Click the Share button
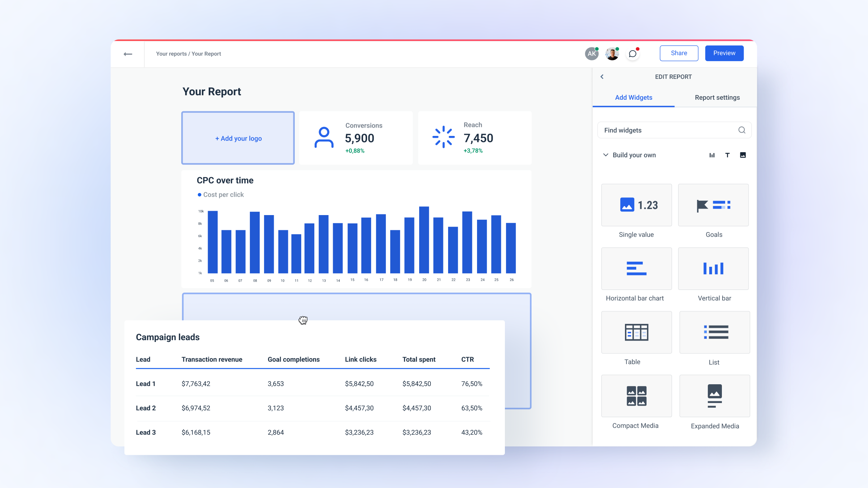This screenshot has width=868, height=488. coord(679,53)
